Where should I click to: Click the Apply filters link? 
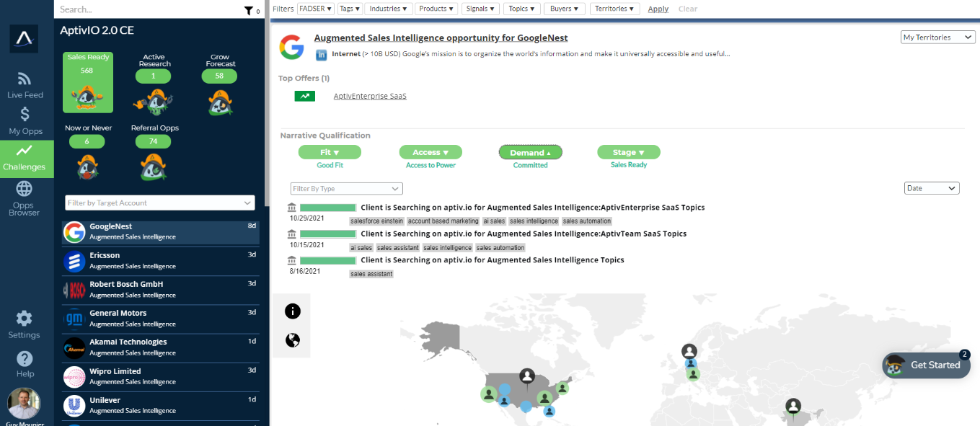(x=658, y=9)
